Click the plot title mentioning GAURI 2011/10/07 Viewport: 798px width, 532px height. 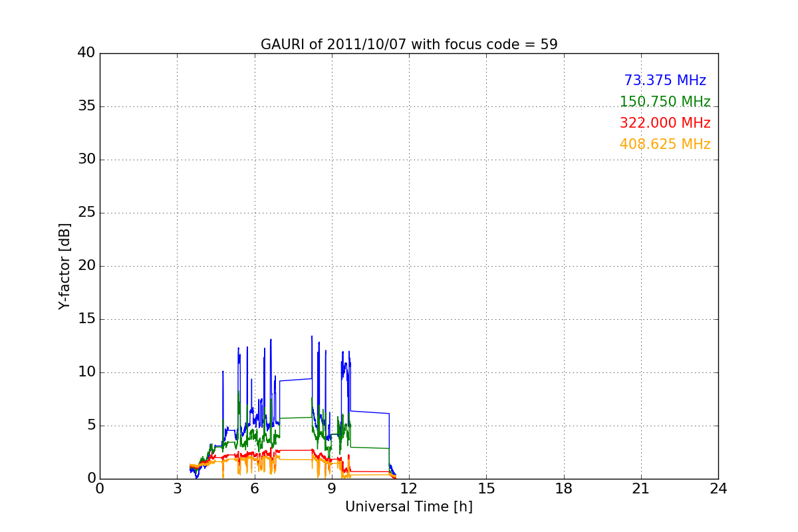(x=409, y=45)
